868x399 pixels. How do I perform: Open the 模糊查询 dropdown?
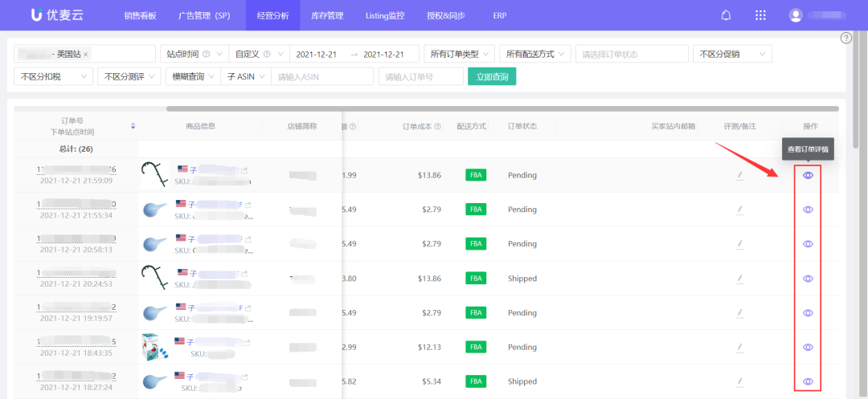(x=193, y=76)
